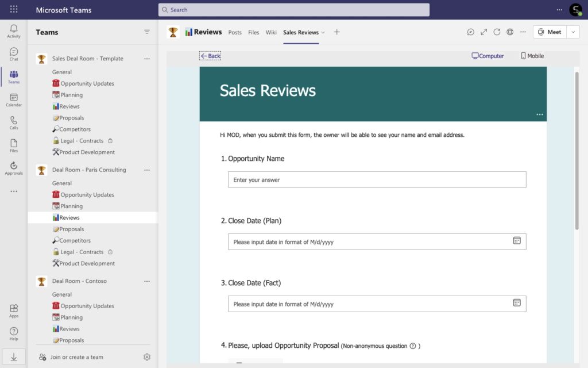Open Calls in the left rail
Screen dimensions: 588x368
[x=14, y=123]
